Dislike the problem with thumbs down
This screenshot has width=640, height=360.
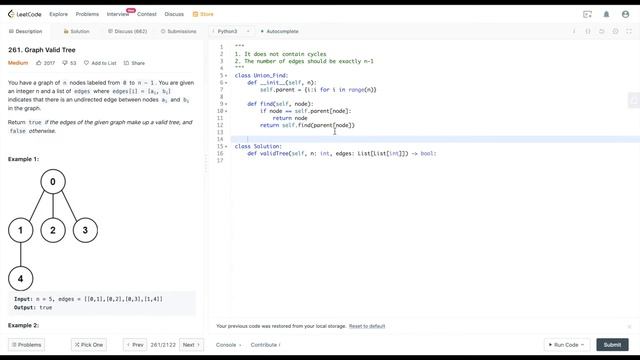point(69,63)
